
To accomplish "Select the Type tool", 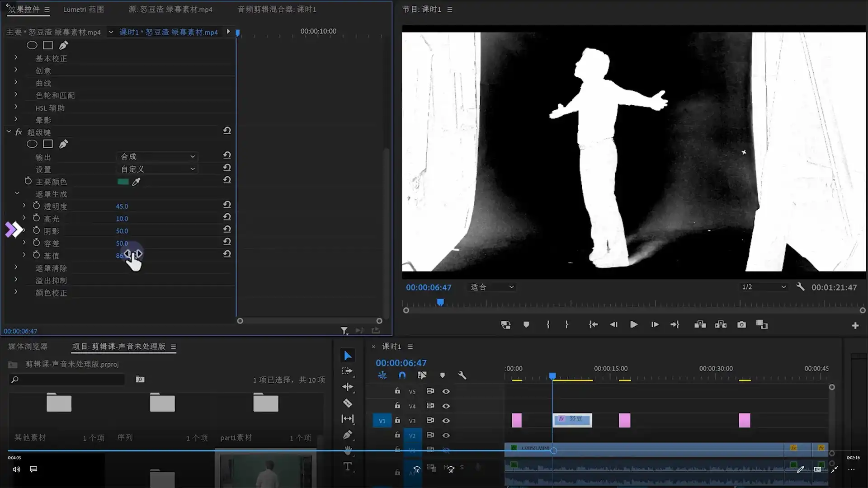I will [x=347, y=466].
